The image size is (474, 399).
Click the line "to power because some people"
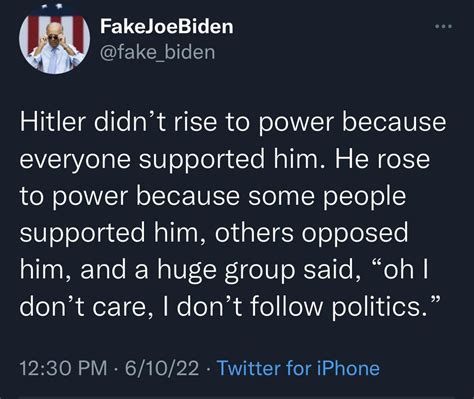coord(213,197)
